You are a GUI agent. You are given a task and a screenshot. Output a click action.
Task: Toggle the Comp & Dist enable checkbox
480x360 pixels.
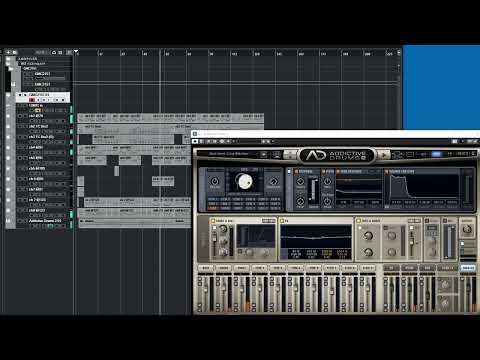tap(213, 221)
